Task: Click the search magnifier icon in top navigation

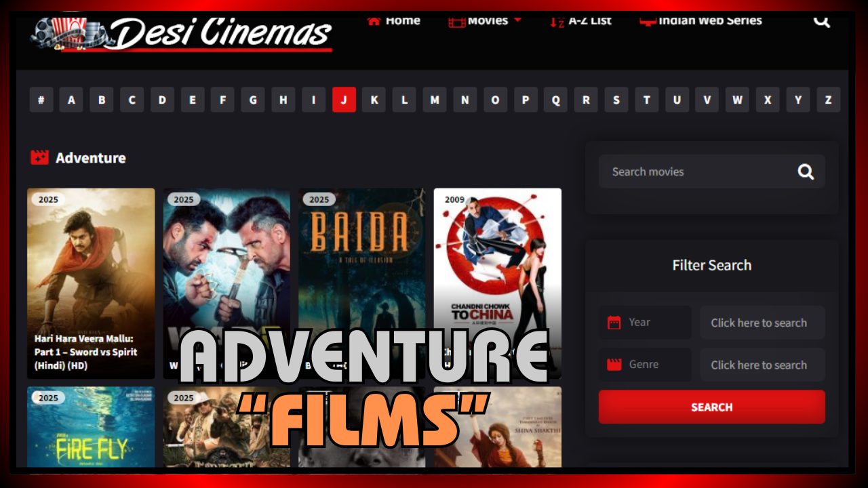Action: click(821, 20)
